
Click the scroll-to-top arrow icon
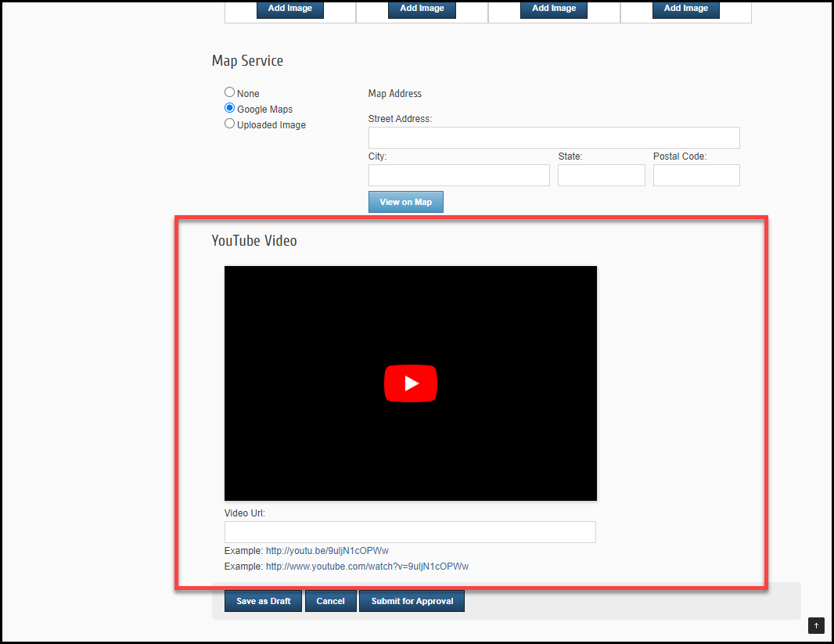coord(816,625)
